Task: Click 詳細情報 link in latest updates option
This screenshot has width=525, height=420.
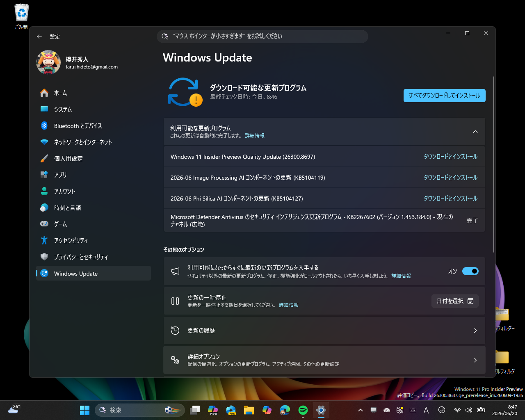Action: click(401, 276)
